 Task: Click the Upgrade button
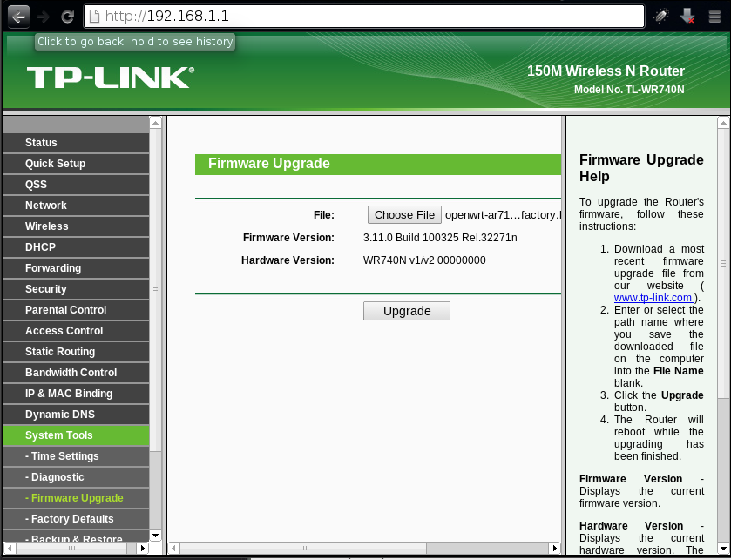407,311
